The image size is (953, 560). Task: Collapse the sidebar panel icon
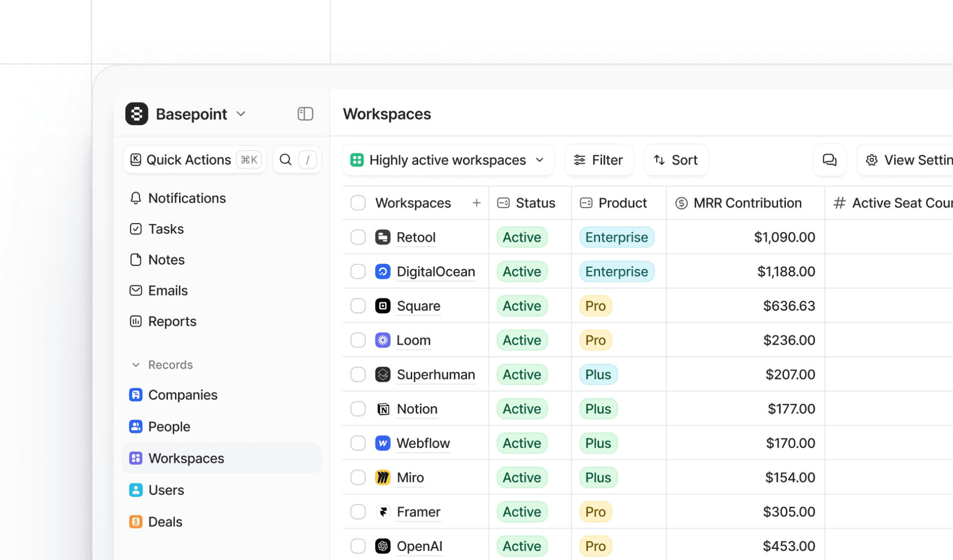[305, 114]
